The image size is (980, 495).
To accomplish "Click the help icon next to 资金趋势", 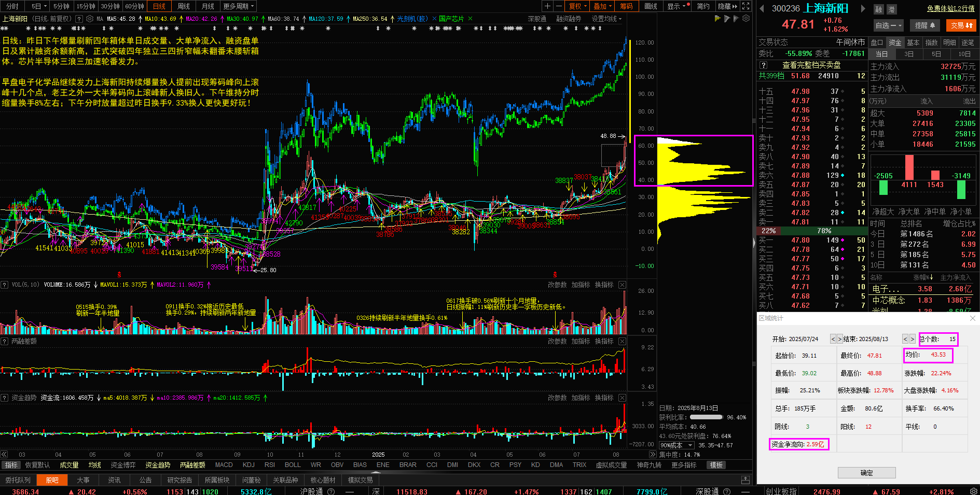I will [4, 398].
